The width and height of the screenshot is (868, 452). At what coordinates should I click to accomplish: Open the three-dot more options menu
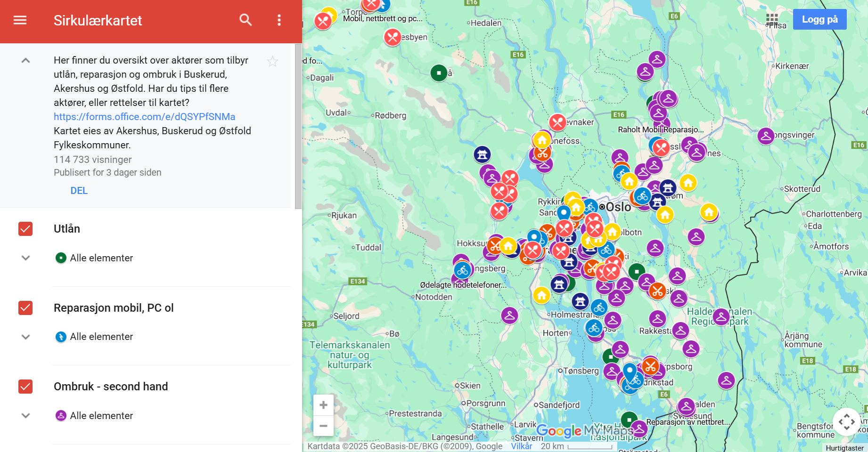pyautogui.click(x=279, y=20)
